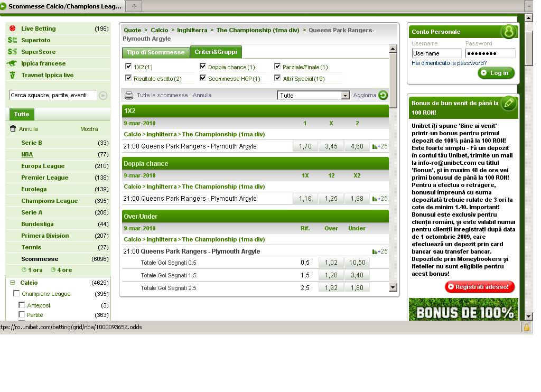Screen dimensions: 541x392
Task: Click the trash icon beside sidebar Annulla
Action: coord(13,129)
